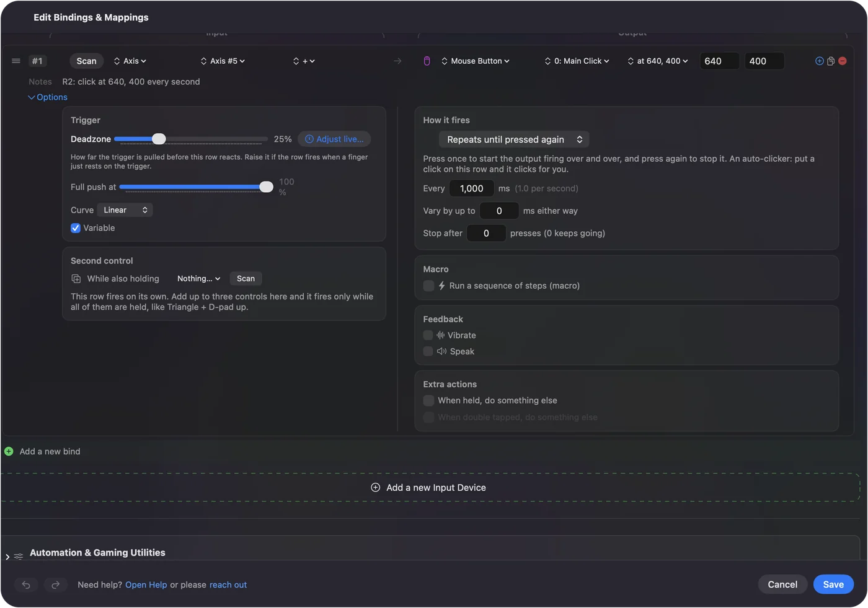The image size is (868, 608).
Task: Open the Axis #5 dropdown
Action: pyautogui.click(x=223, y=61)
